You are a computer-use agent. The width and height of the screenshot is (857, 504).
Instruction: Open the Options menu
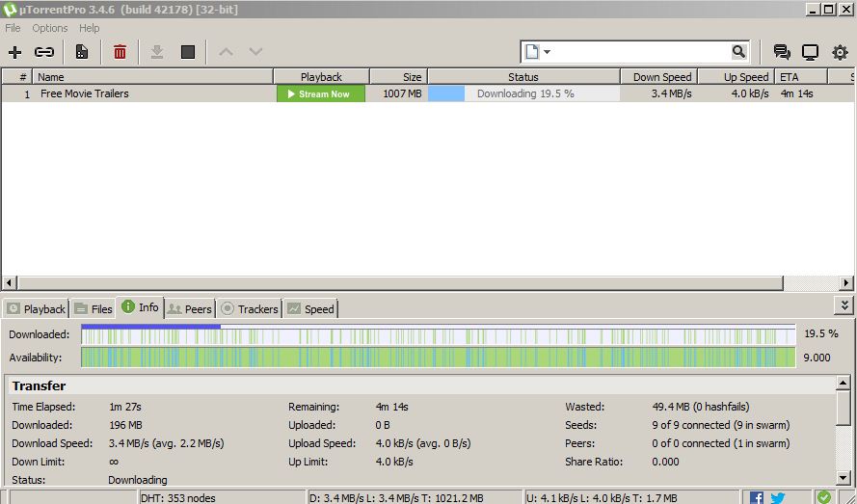(x=50, y=28)
